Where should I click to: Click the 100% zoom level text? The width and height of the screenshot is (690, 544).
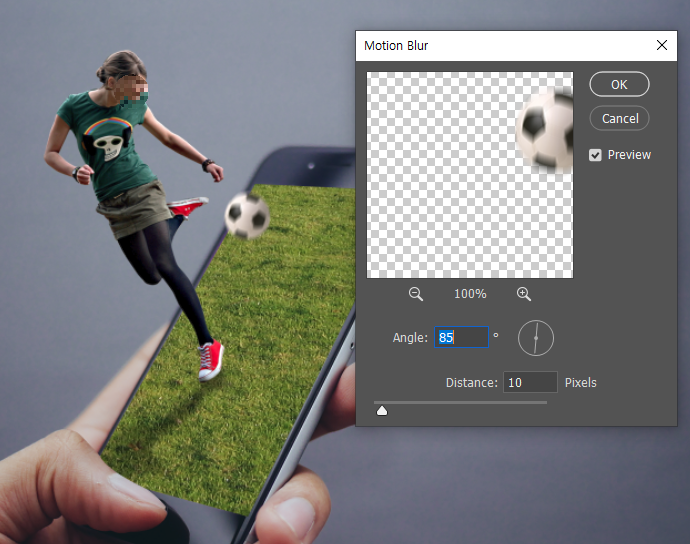point(470,294)
